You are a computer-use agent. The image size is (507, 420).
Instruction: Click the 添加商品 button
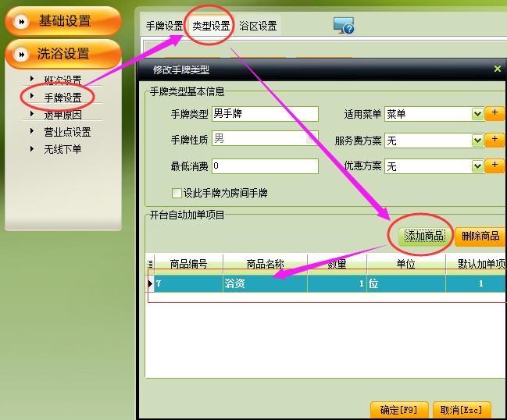coord(424,236)
